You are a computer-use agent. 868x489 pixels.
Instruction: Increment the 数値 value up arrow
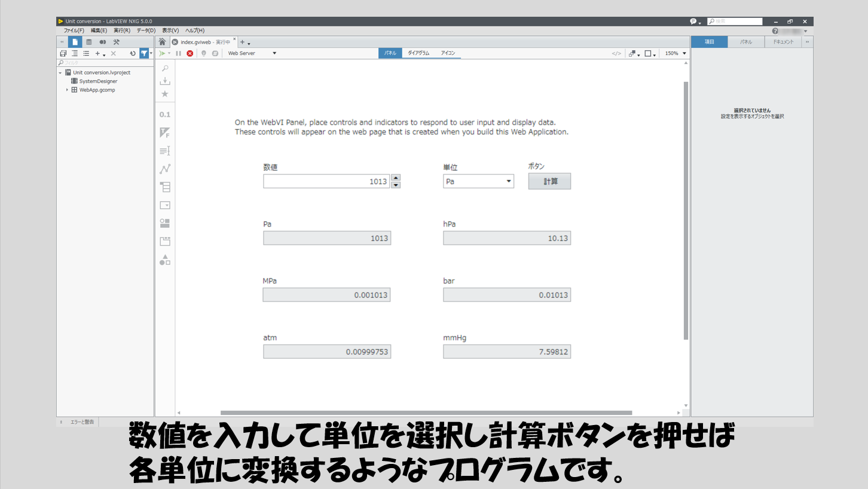(x=396, y=178)
